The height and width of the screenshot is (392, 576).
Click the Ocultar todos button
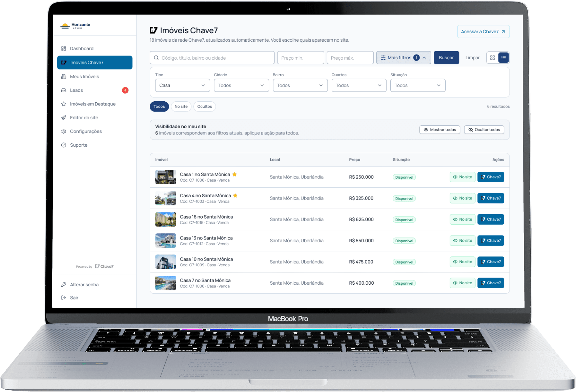tap(484, 130)
